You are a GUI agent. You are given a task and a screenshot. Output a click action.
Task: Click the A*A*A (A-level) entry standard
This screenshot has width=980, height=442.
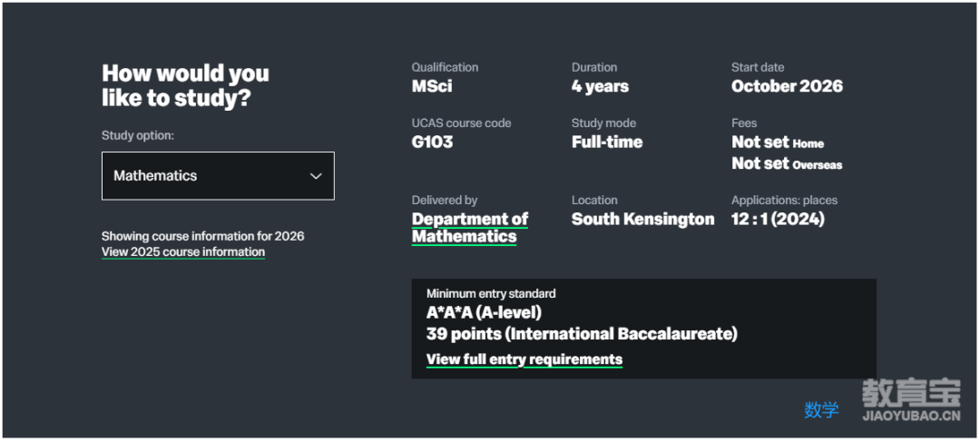484,312
